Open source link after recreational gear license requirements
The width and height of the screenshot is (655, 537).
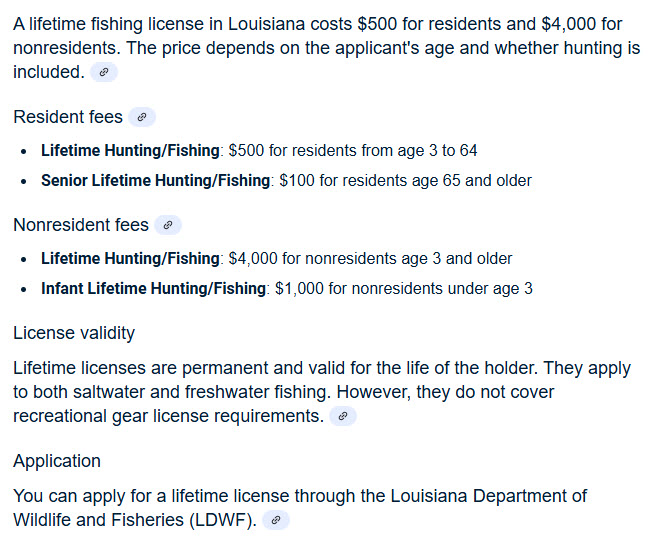[x=343, y=416]
